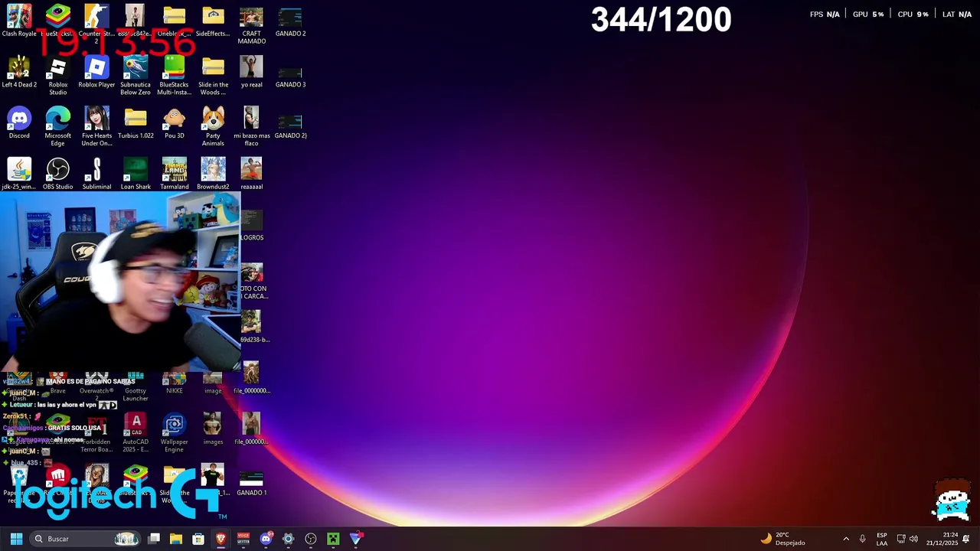This screenshot has width=980, height=551.
Task: Launch Microsoft Edge from the desktop
Action: pyautogui.click(x=58, y=127)
